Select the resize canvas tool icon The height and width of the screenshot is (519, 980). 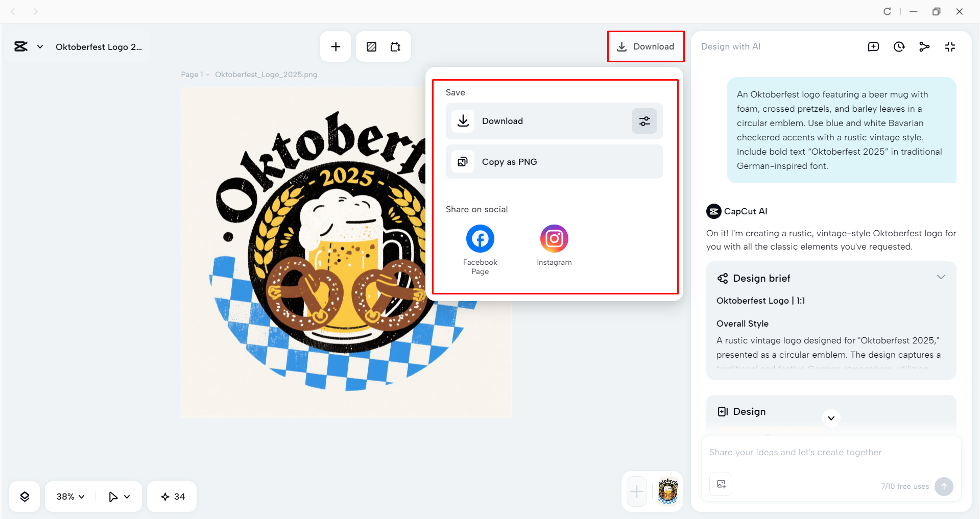(x=396, y=47)
